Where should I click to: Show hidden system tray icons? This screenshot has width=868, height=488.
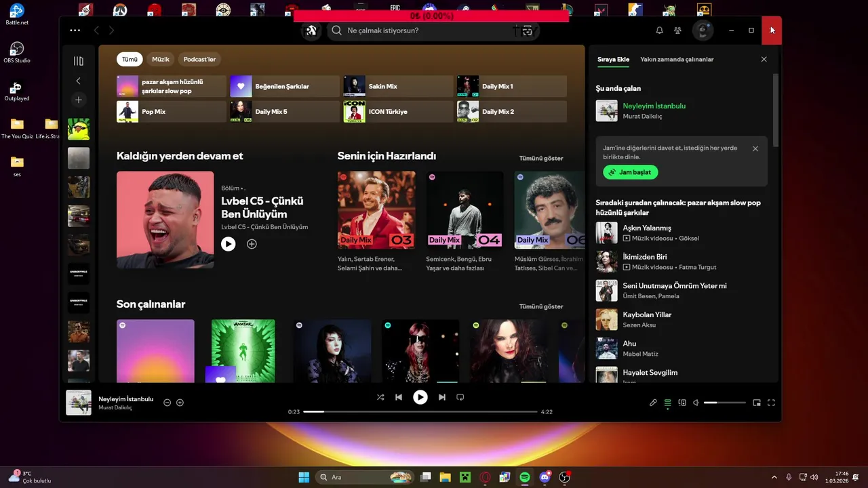click(x=774, y=477)
